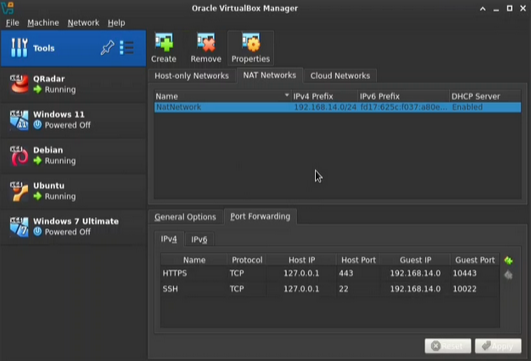Click the Host IP 127.0.0.1 for HTTPS

[x=301, y=273]
